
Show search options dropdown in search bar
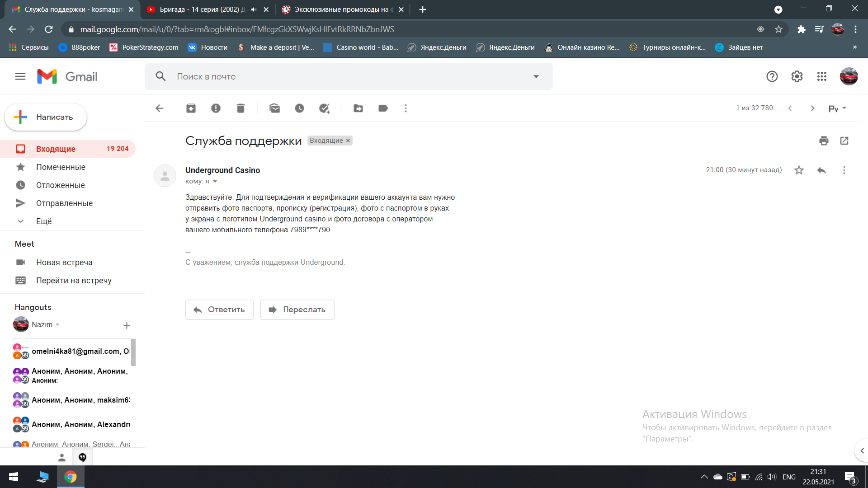point(536,77)
